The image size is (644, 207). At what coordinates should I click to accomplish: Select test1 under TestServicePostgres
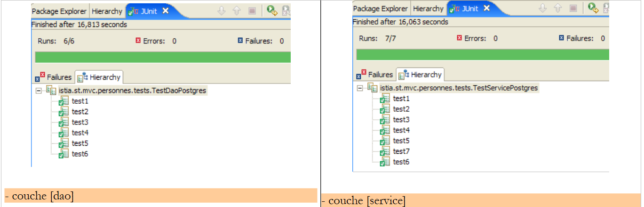(x=401, y=99)
